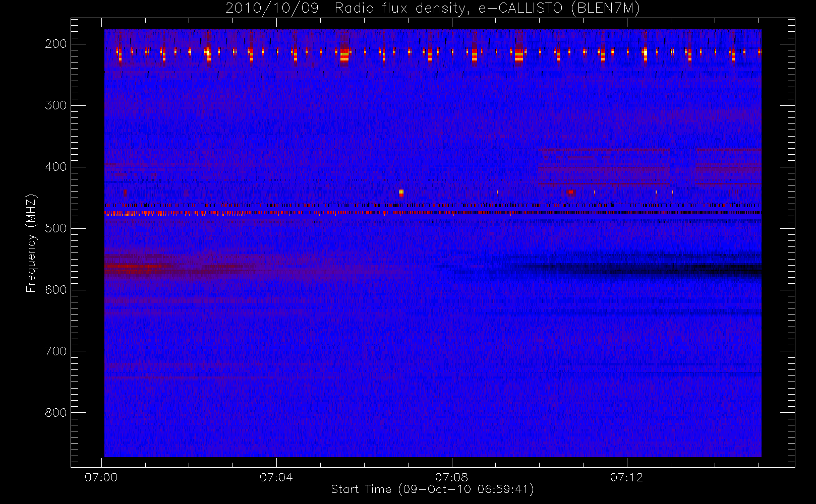Click the 500 frequency tick label
816x504 pixels.
tap(56, 228)
